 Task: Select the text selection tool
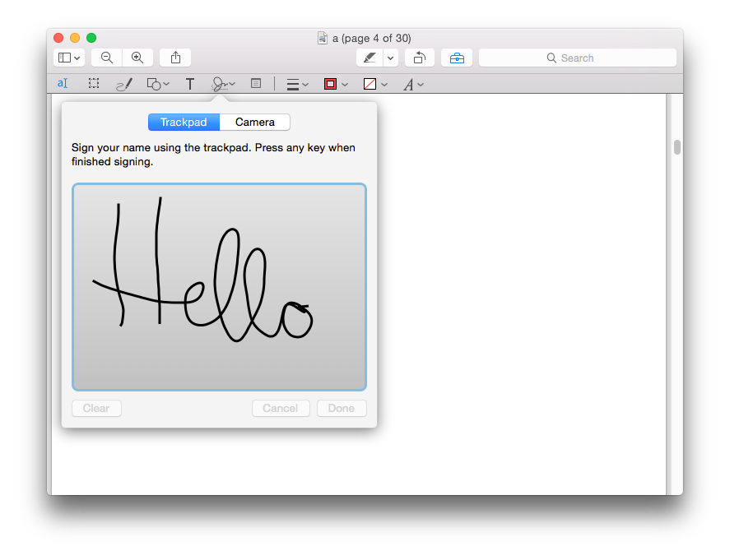[63, 84]
